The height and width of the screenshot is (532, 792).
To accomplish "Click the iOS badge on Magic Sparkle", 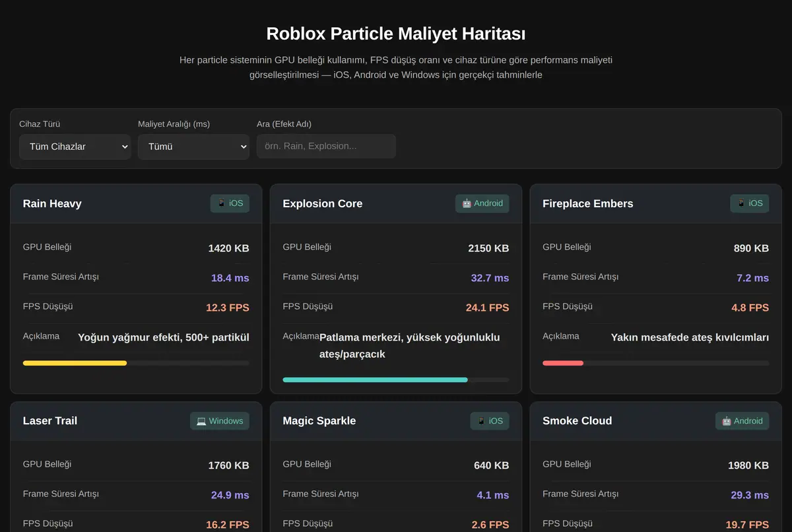I will pos(490,421).
